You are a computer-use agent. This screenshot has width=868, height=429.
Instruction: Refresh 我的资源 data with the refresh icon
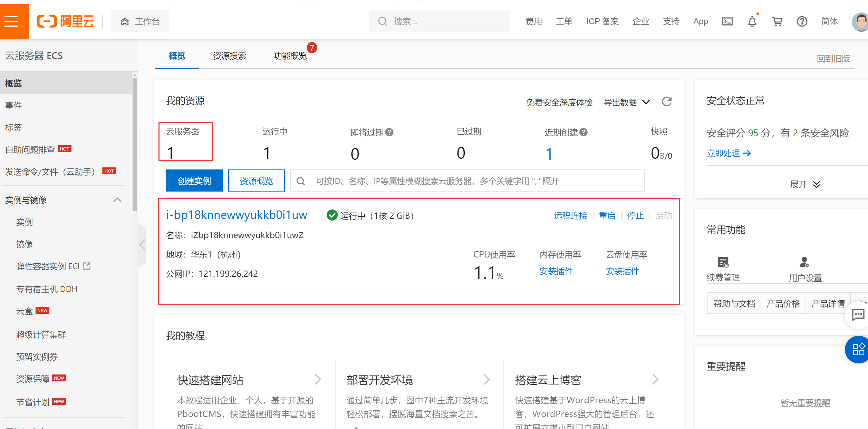(667, 101)
